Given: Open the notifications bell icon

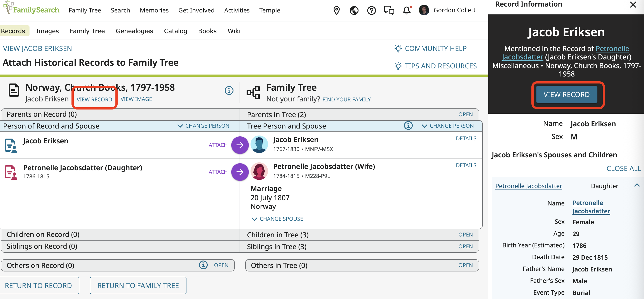Looking at the screenshot, I should (407, 10).
